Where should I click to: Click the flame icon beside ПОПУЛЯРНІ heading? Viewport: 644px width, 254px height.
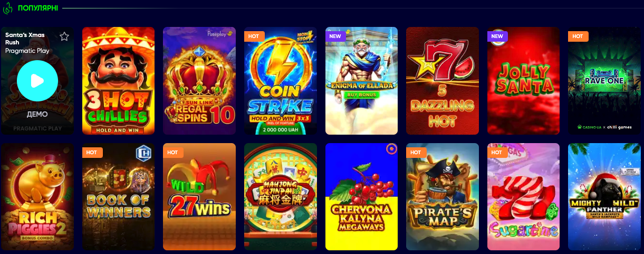click(x=8, y=8)
